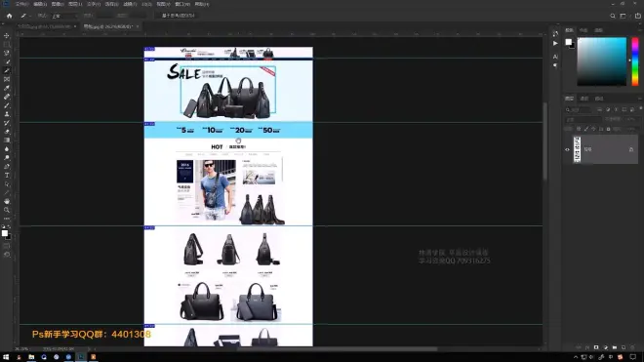Open the Actions panel play icon
Screen dimensions: 644x362
(555, 43)
